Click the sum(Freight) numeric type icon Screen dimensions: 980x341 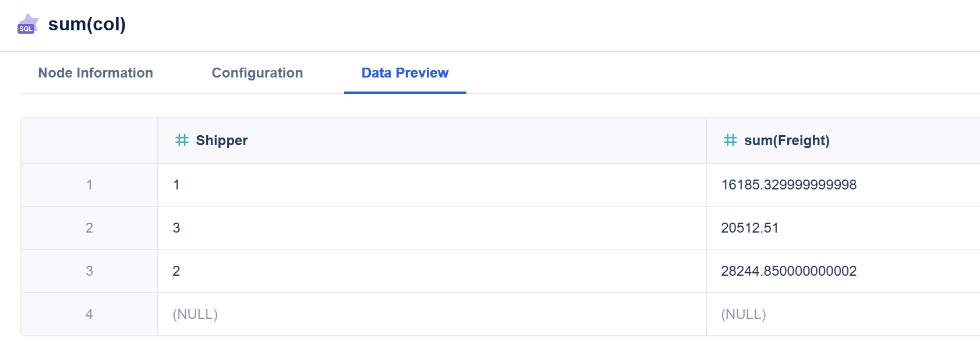click(730, 140)
